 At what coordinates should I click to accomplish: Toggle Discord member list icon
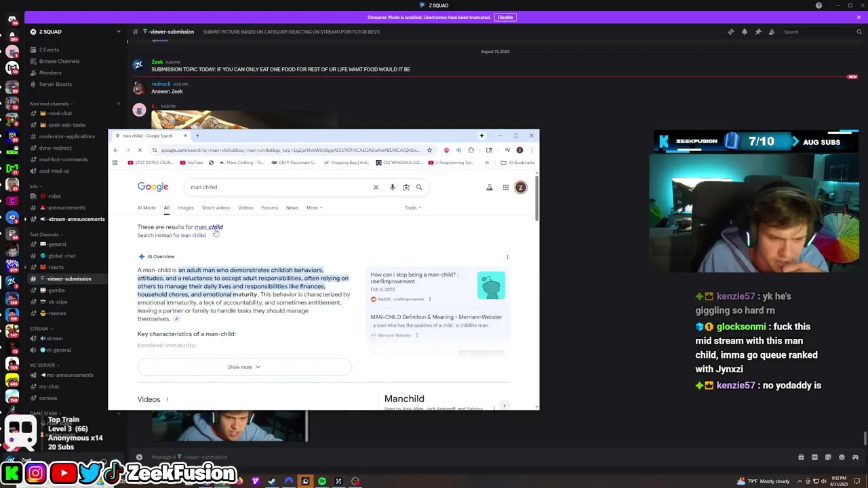(771, 32)
